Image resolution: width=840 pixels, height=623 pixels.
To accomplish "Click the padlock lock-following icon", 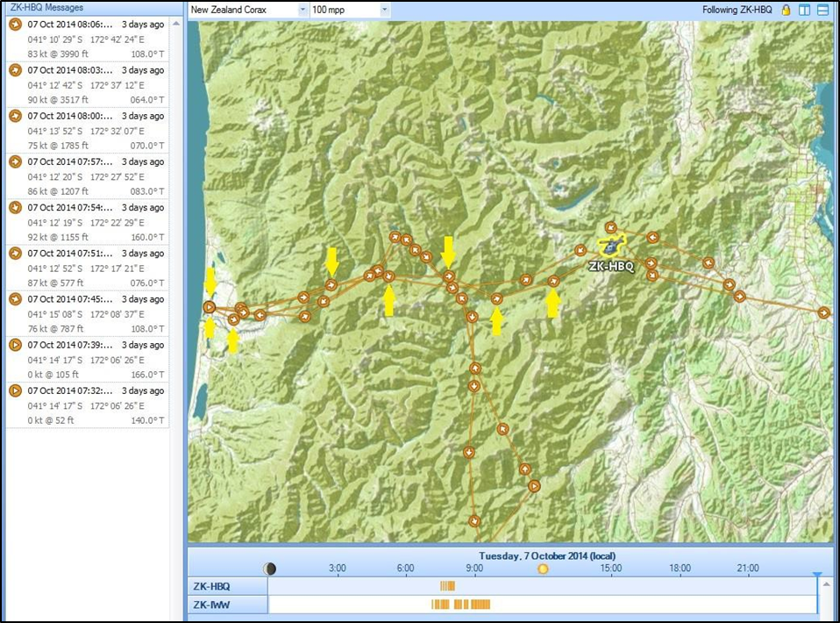I will click(x=787, y=10).
